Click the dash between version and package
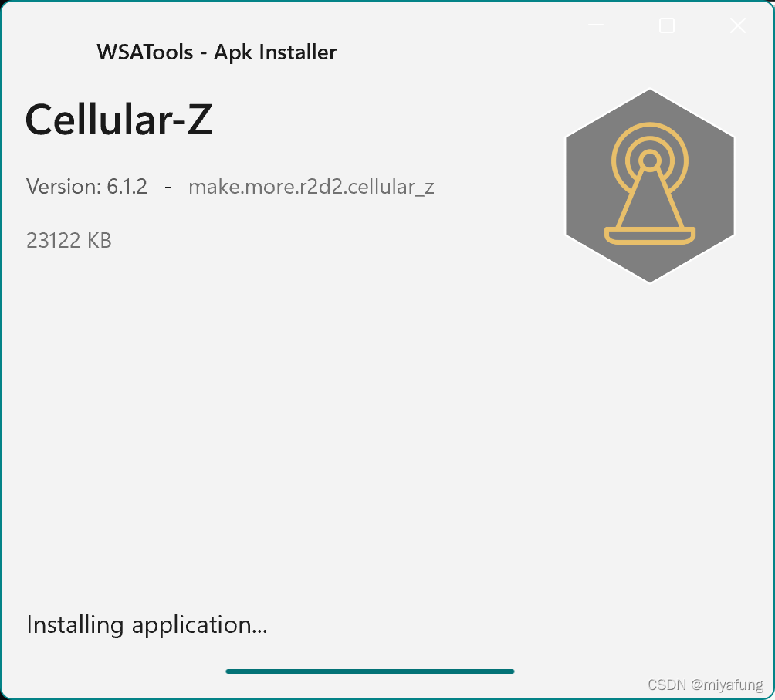 [168, 188]
